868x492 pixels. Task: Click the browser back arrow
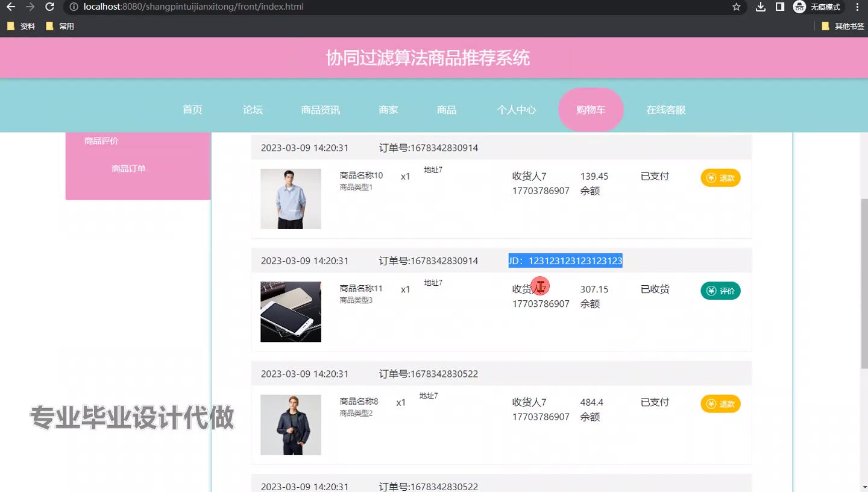click(11, 7)
